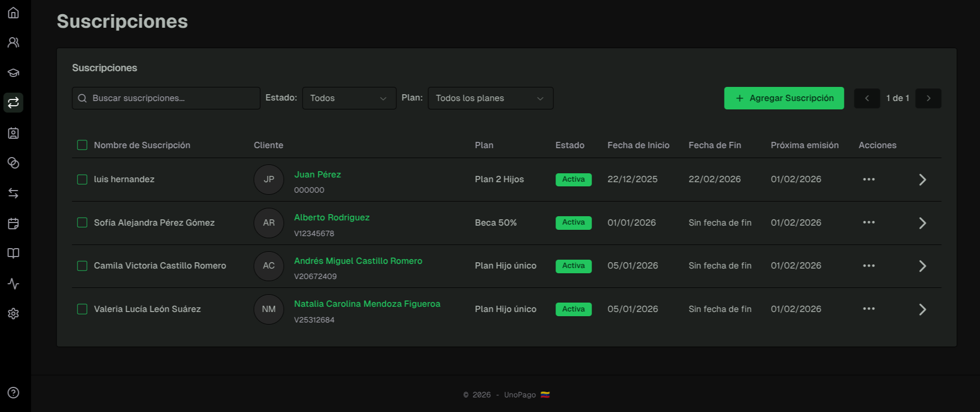Open the Estado filter dropdown
This screenshot has height=412, width=980.
349,98
